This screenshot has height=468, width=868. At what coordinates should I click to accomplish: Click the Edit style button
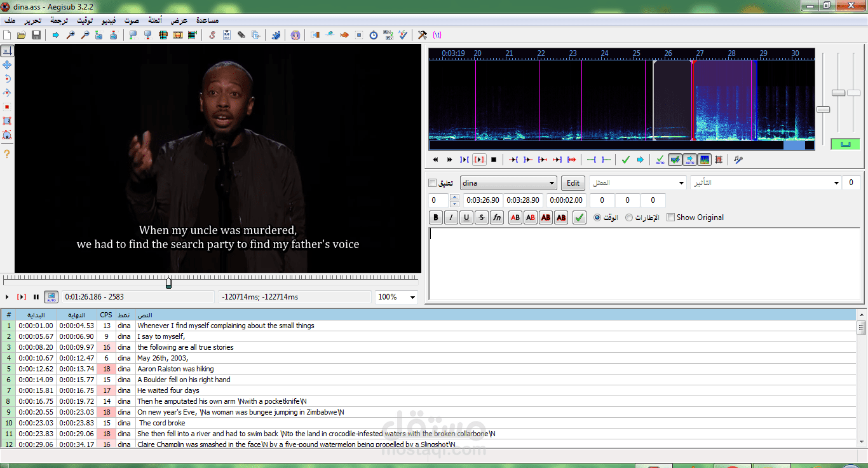pos(573,183)
